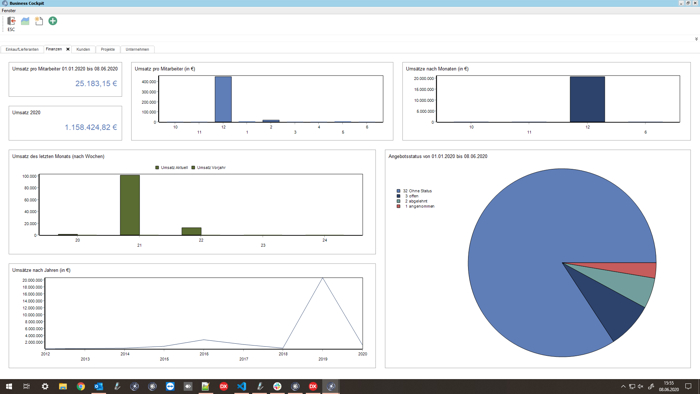The width and height of the screenshot is (700, 394).
Task: Click the area chart toolbar icon
Action: [x=25, y=21]
